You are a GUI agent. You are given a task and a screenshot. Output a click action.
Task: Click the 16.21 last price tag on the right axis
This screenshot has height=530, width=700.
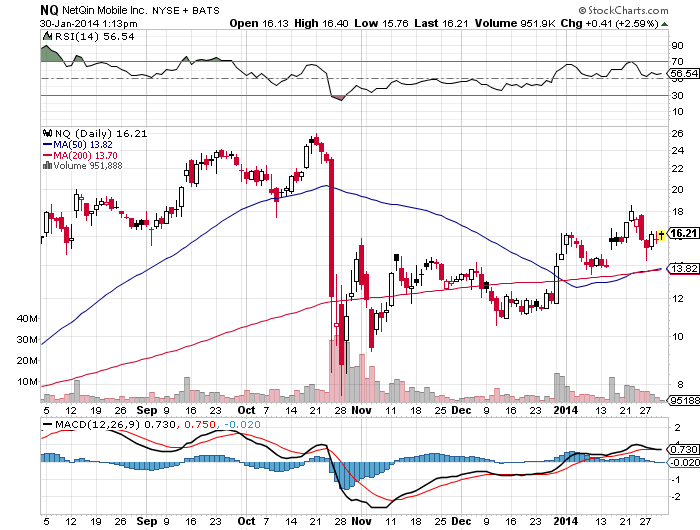683,233
